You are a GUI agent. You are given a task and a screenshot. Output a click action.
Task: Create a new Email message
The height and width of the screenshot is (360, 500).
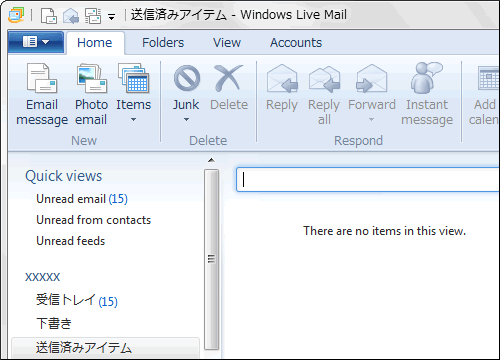42,95
